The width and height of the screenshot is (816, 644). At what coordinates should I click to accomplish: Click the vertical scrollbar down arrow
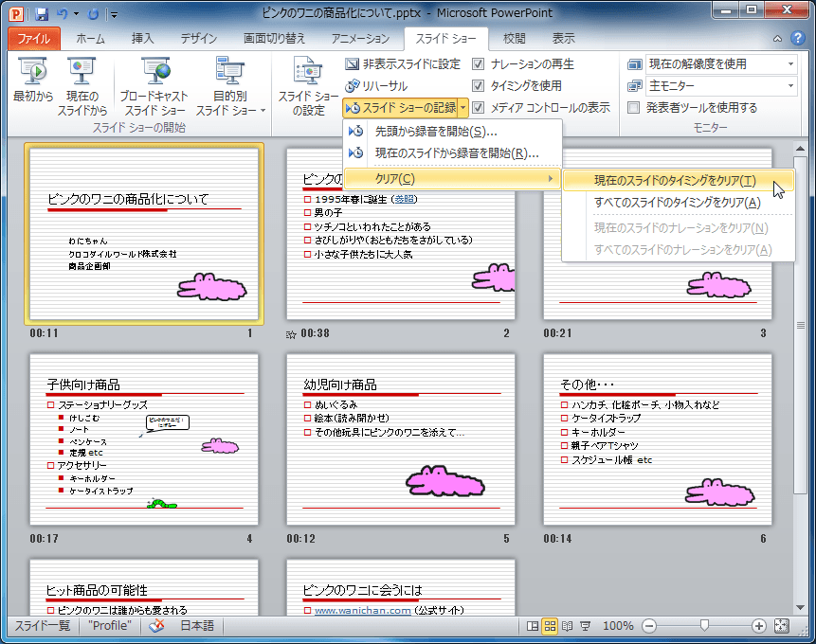(800, 608)
